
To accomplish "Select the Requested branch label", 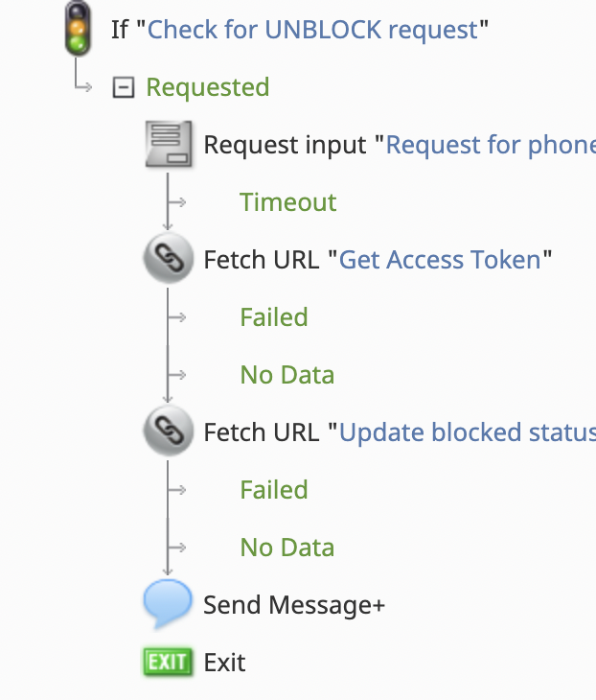I will coord(208,87).
